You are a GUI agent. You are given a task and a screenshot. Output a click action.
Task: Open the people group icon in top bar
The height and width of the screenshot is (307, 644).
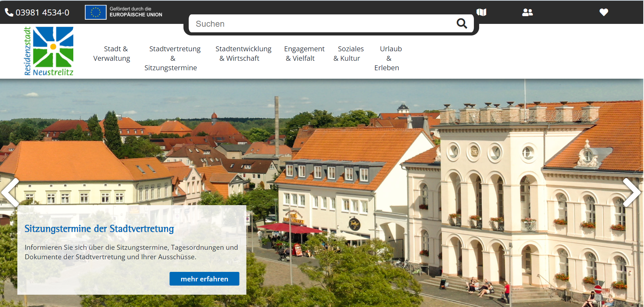527,12
